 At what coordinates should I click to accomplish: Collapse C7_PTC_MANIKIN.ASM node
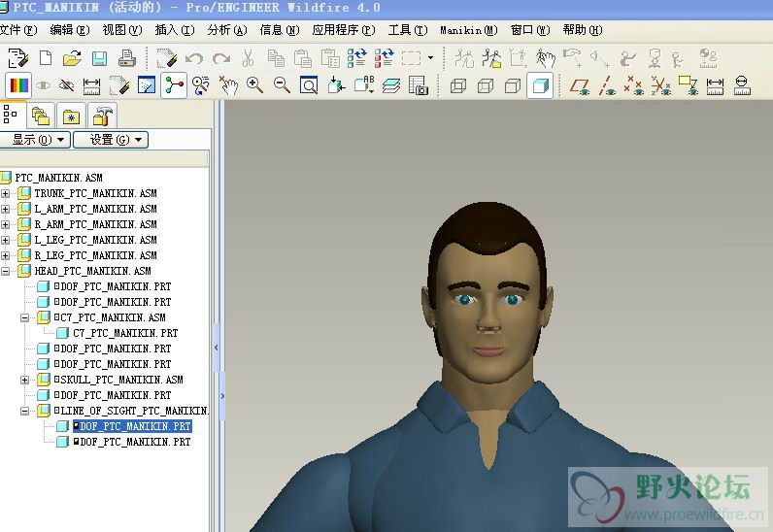pyautogui.click(x=24, y=318)
